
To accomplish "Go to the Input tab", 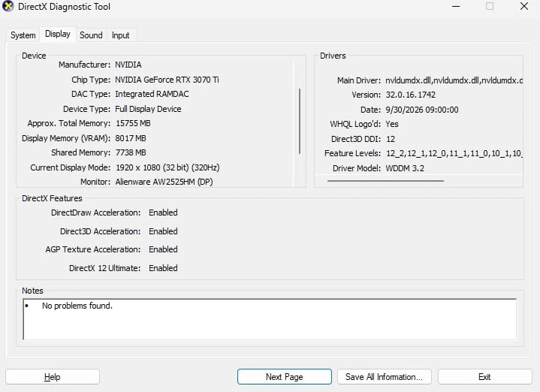I will pos(120,35).
